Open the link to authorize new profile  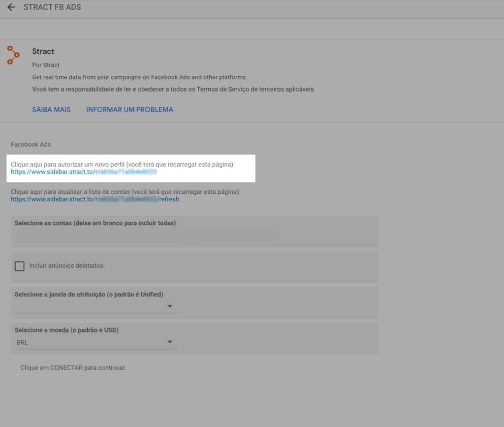84,173
